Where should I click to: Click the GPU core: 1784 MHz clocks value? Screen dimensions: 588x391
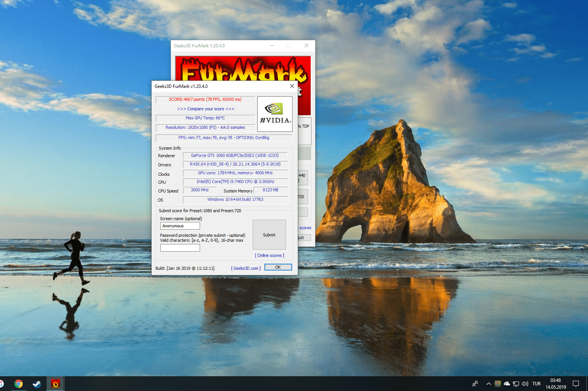tap(235, 173)
